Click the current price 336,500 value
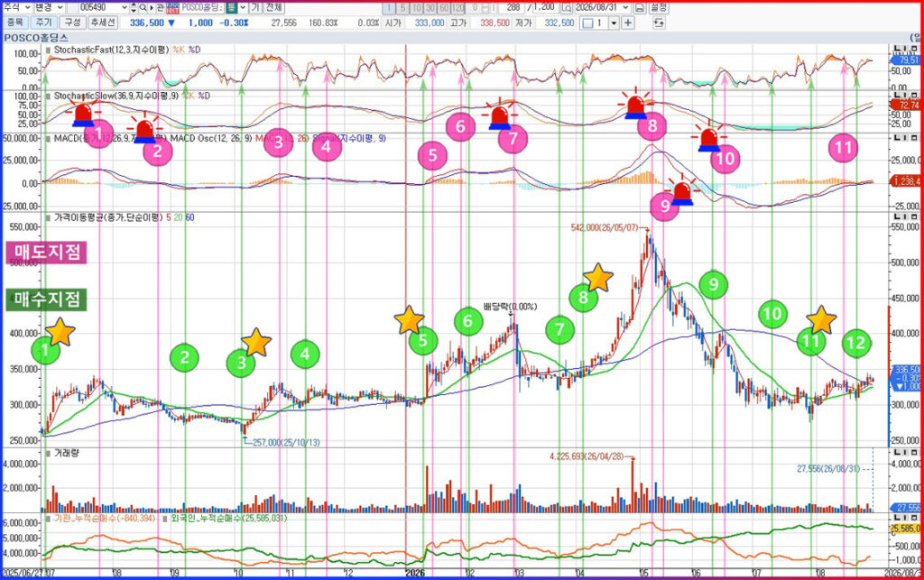924x580 pixels. pyautogui.click(x=147, y=23)
